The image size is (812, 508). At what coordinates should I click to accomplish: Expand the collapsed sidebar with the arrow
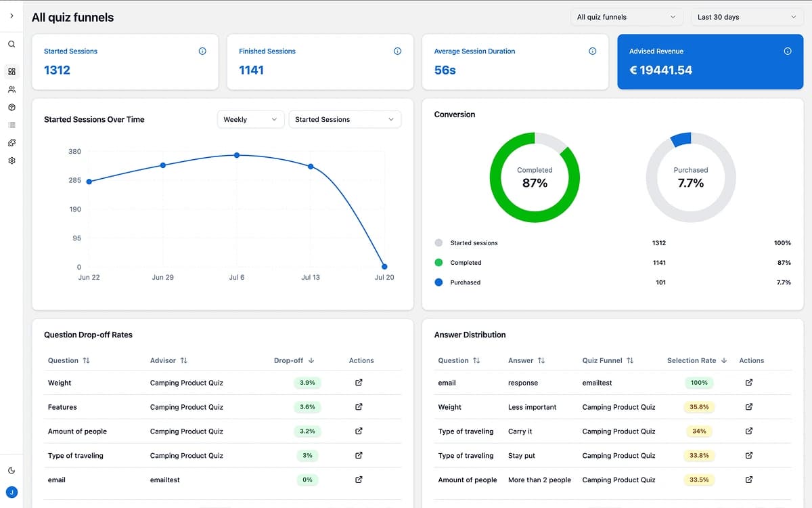11,16
